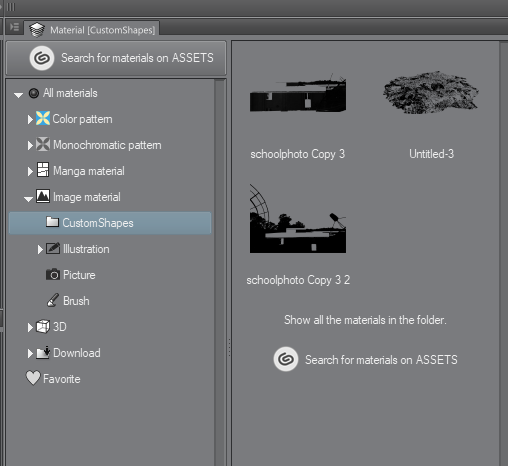Expand the Illustration subfolder
508x466 pixels.
tap(40, 249)
